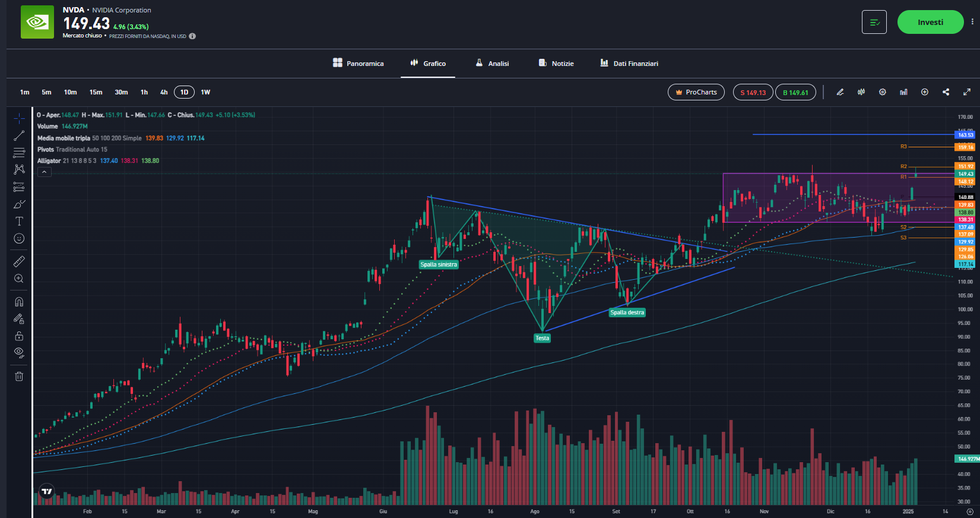
Task: Select the 30m timeframe
Action: pyautogui.click(x=121, y=92)
